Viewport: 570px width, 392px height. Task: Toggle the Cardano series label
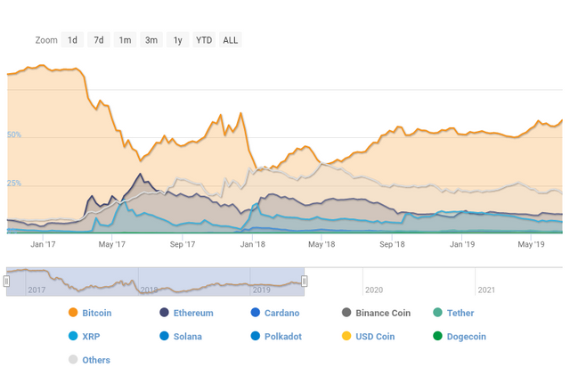[281, 313]
